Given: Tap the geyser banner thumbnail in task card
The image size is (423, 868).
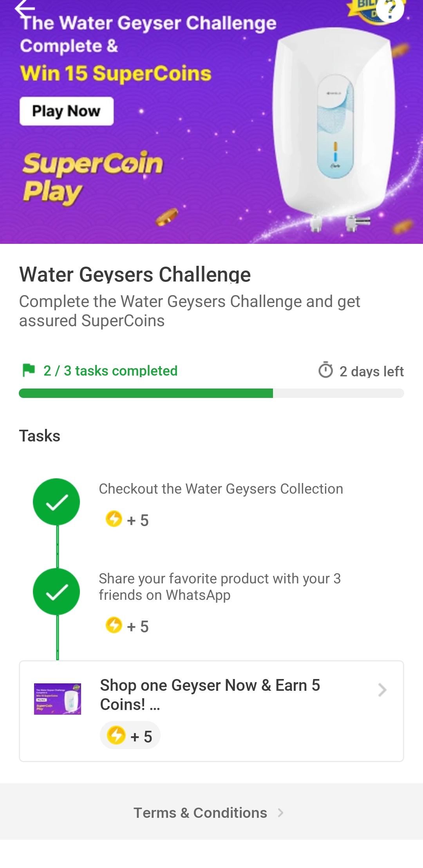Looking at the screenshot, I should point(58,699).
